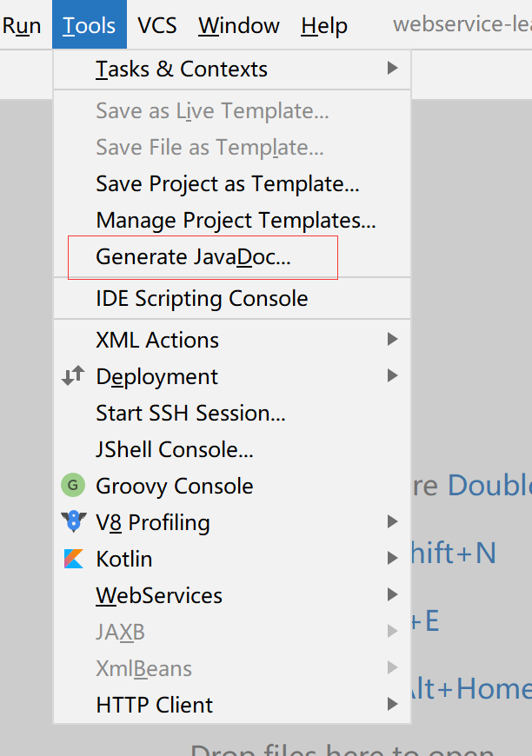Expand the WebServices submenu arrow
The image size is (532, 756).
[393, 595]
